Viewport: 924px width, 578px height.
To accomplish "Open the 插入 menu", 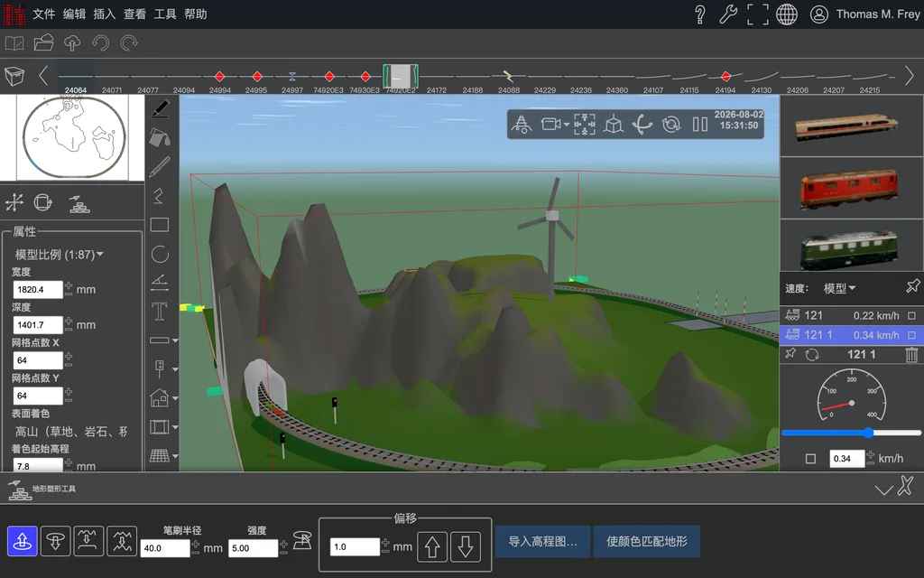I will coord(105,14).
